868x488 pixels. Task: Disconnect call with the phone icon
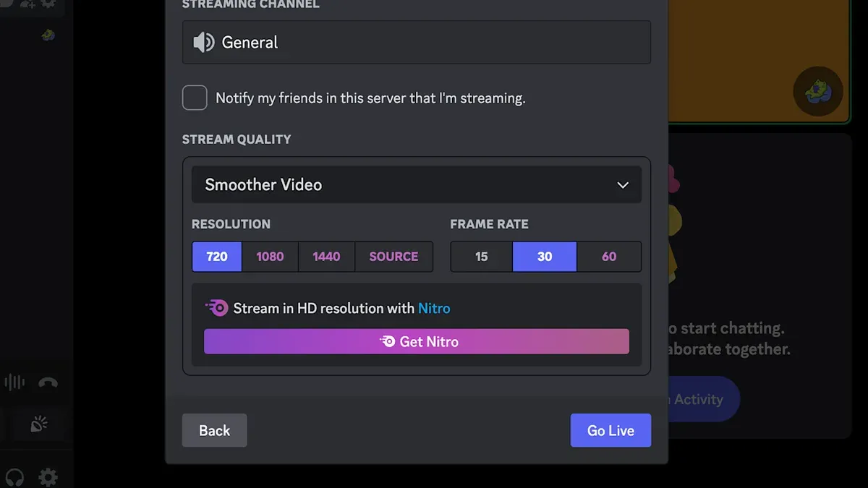[x=48, y=382]
